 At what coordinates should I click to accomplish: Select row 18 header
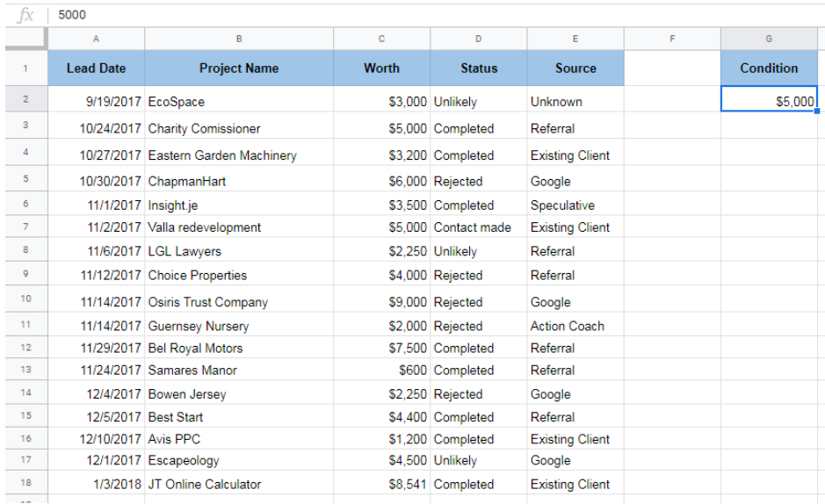coord(25,483)
